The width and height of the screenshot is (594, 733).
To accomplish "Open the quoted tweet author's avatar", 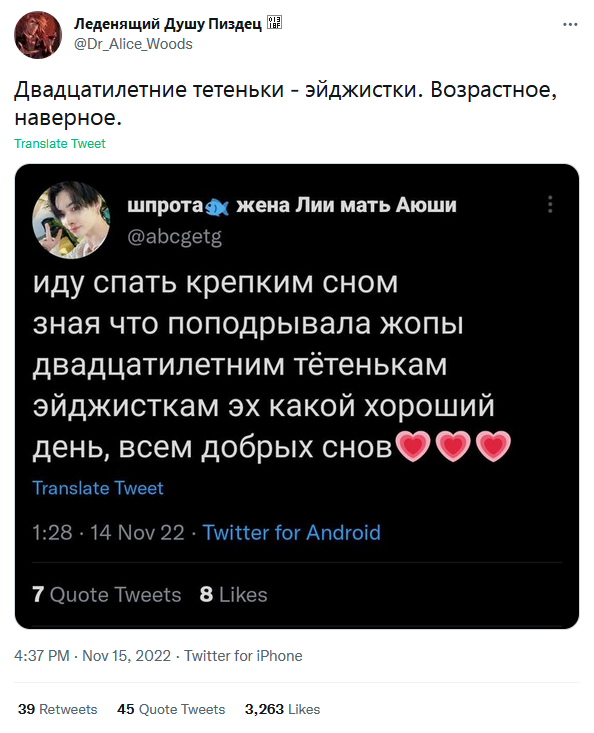I will 71,220.
